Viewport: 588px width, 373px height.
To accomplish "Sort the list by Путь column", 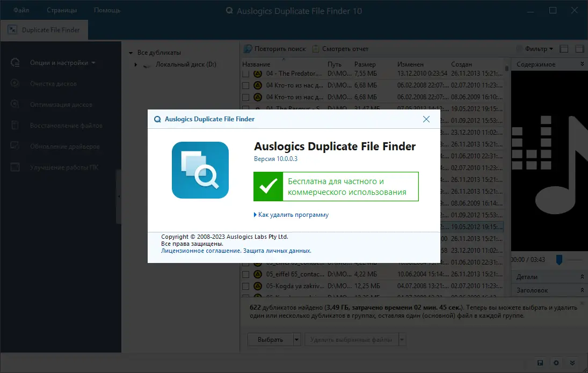I will pos(334,64).
